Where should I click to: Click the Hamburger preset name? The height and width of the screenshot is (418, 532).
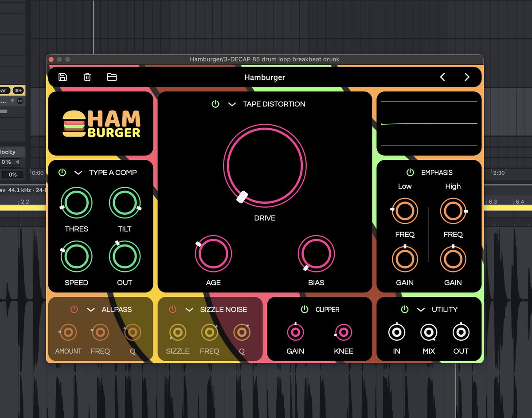pyautogui.click(x=265, y=77)
